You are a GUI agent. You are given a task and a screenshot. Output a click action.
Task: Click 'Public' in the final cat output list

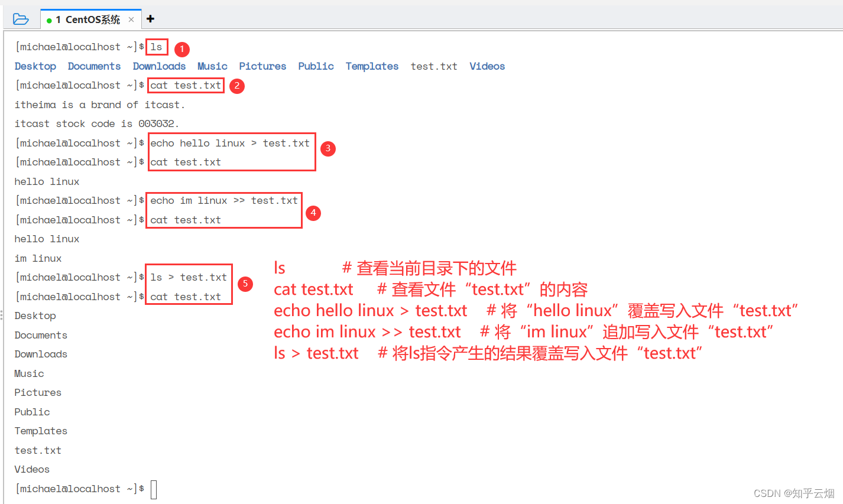coord(32,412)
